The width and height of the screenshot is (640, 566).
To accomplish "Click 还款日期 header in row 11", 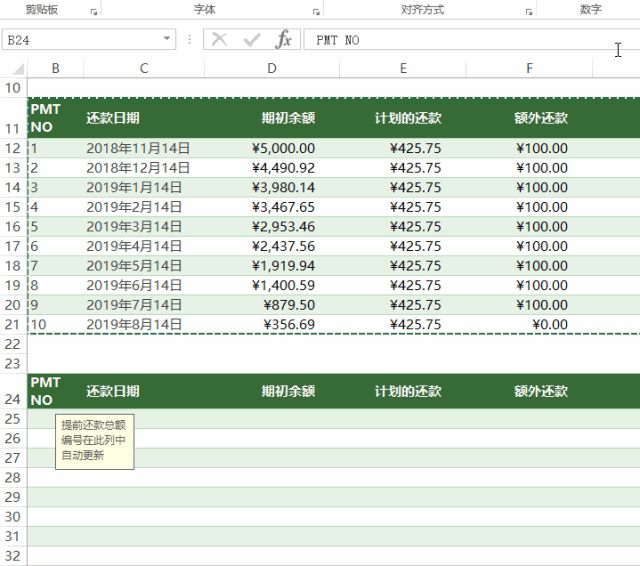I will point(144,118).
